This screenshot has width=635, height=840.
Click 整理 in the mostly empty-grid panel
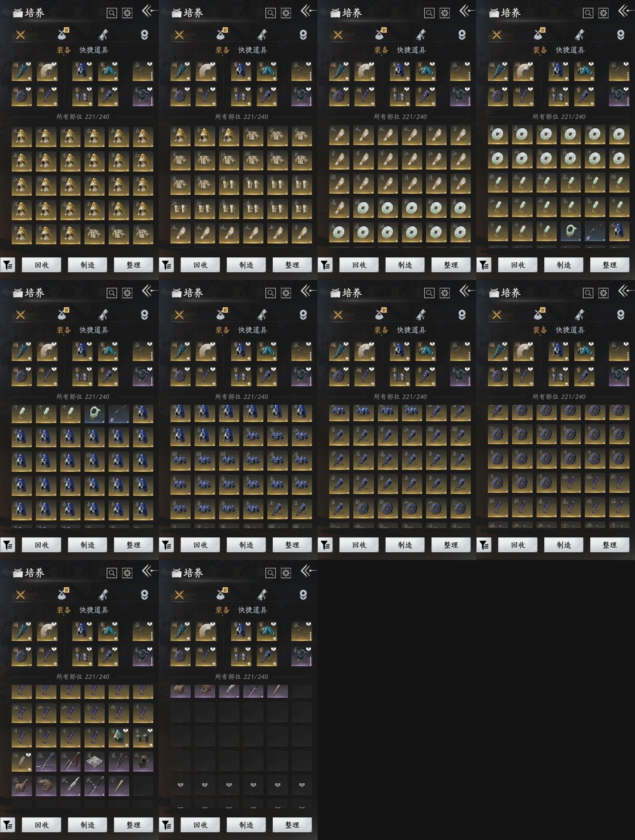[292, 824]
